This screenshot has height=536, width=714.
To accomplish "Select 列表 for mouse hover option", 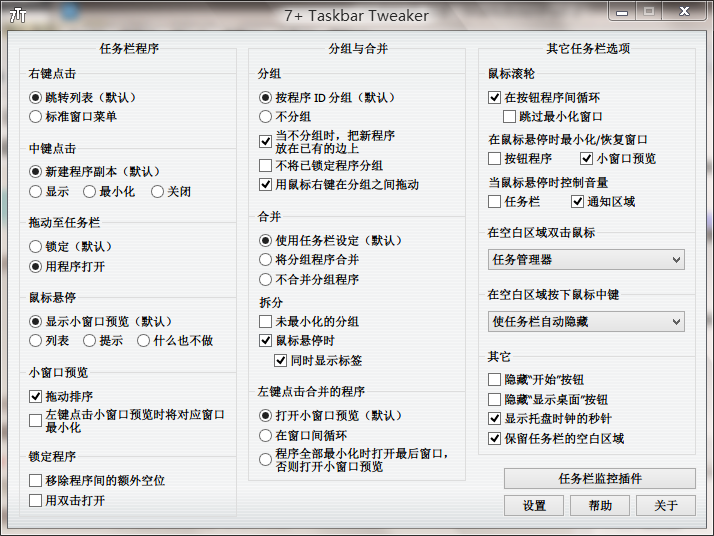I will pyautogui.click(x=36, y=341).
